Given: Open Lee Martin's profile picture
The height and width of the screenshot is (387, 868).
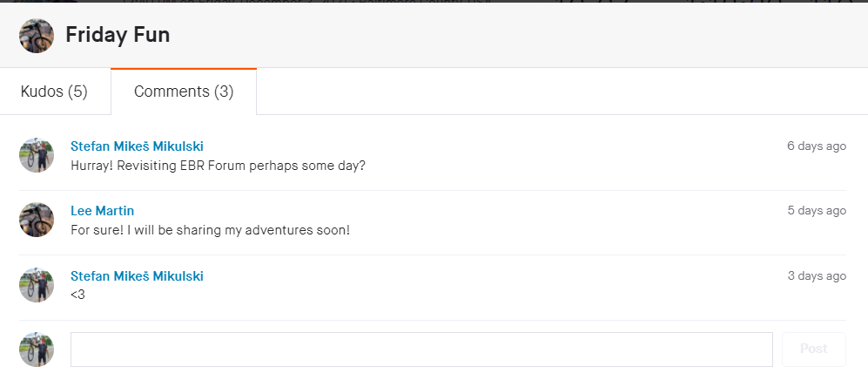Looking at the screenshot, I should pyautogui.click(x=37, y=220).
